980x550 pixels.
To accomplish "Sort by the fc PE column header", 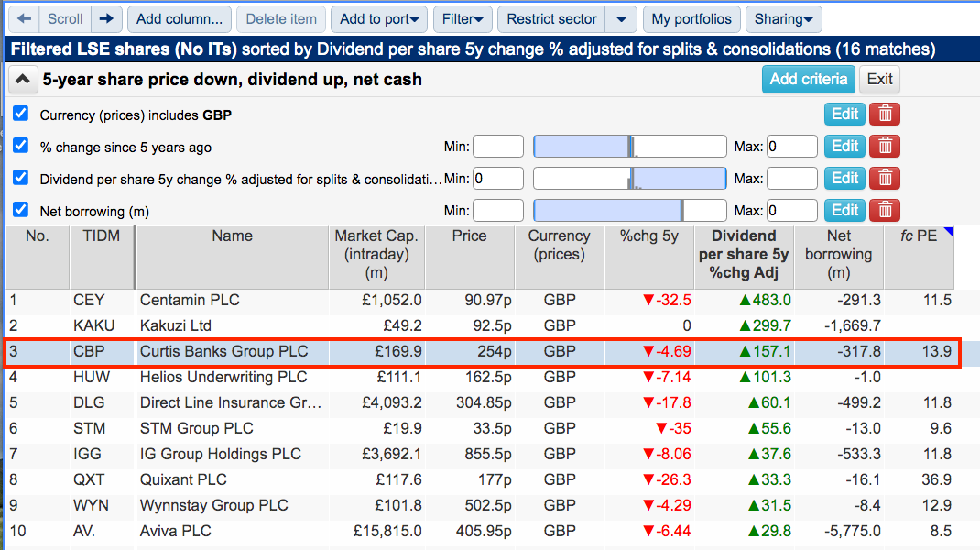I will (919, 258).
